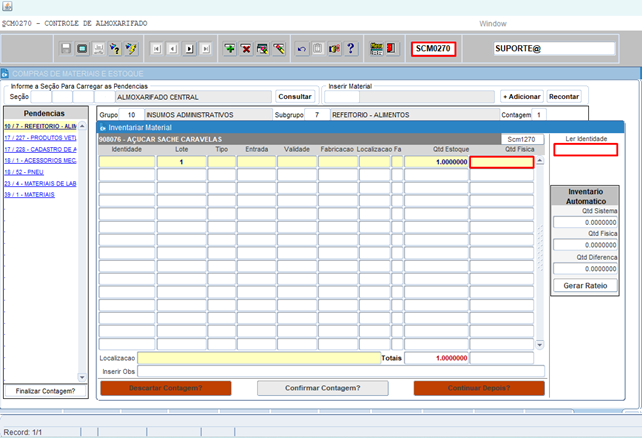The image size is (642, 438).
Task: Open help with blue question mark
Action: click(350, 49)
